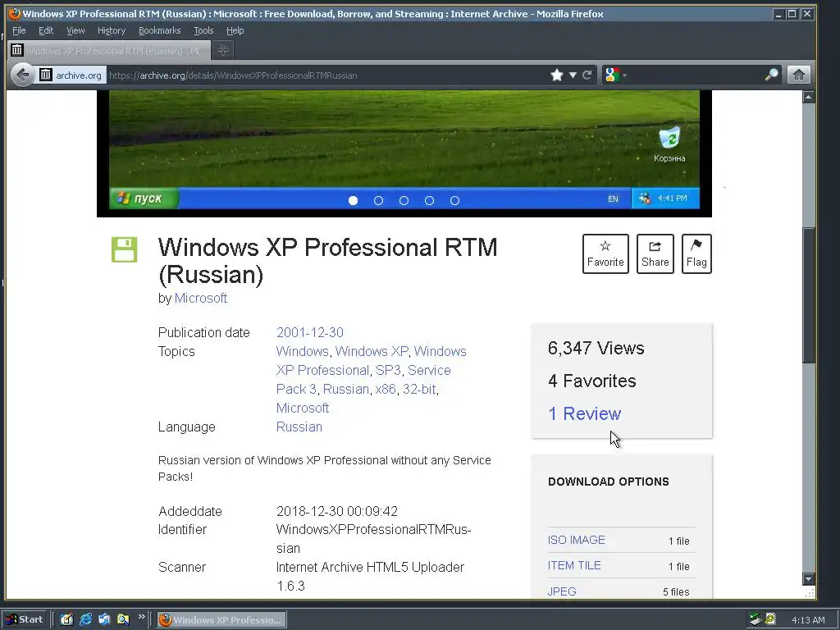Open the Tools menu
The image size is (840, 630).
pyautogui.click(x=203, y=30)
